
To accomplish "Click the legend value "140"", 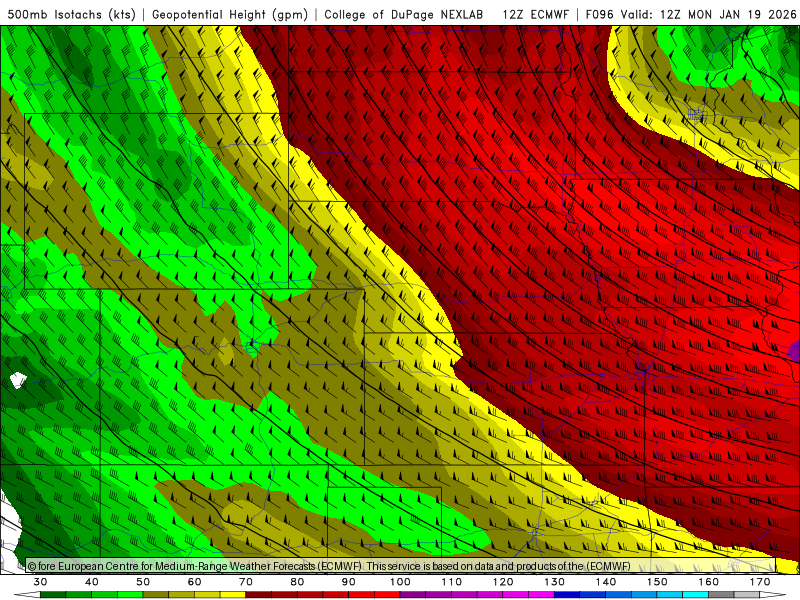I will 606,582.
